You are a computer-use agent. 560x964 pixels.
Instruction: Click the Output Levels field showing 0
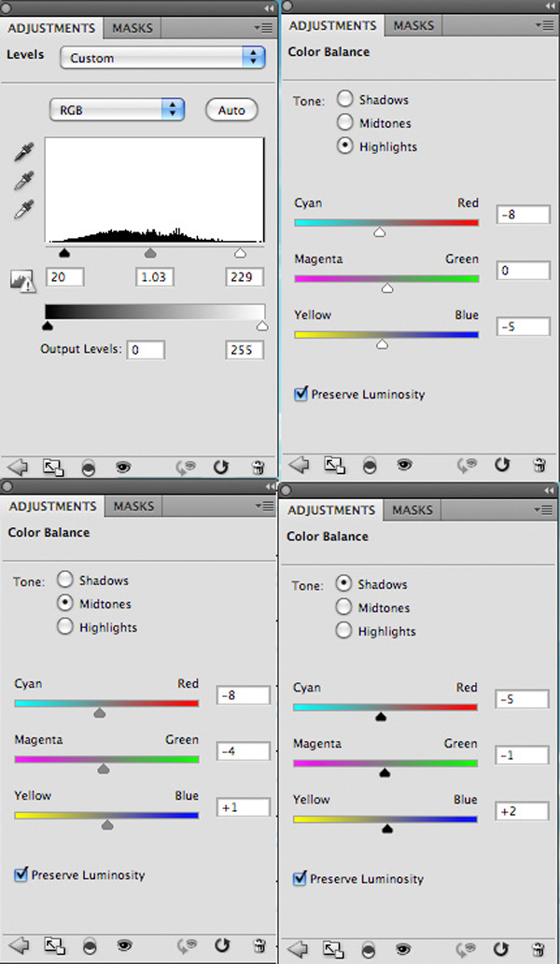(x=146, y=350)
